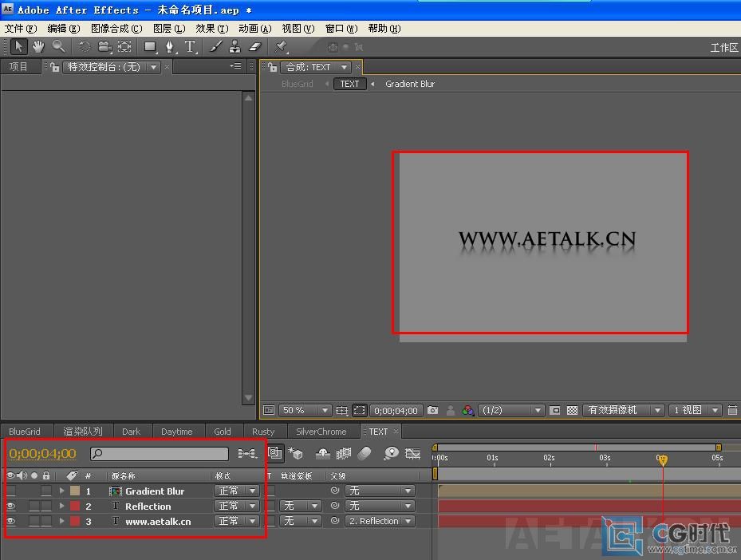Select the Hand tool
Viewport: 741px width, 560px height.
[37, 46]
